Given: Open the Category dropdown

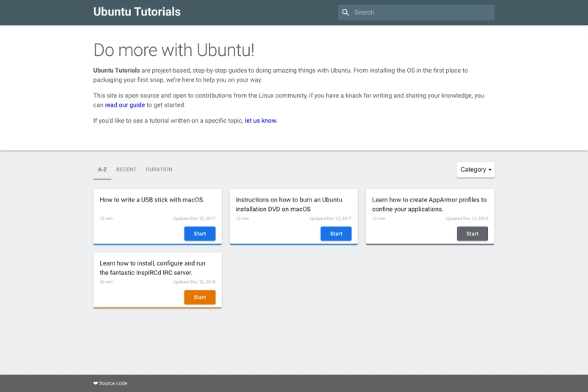Looking at the screenshot, I should (x=476, y=170).
